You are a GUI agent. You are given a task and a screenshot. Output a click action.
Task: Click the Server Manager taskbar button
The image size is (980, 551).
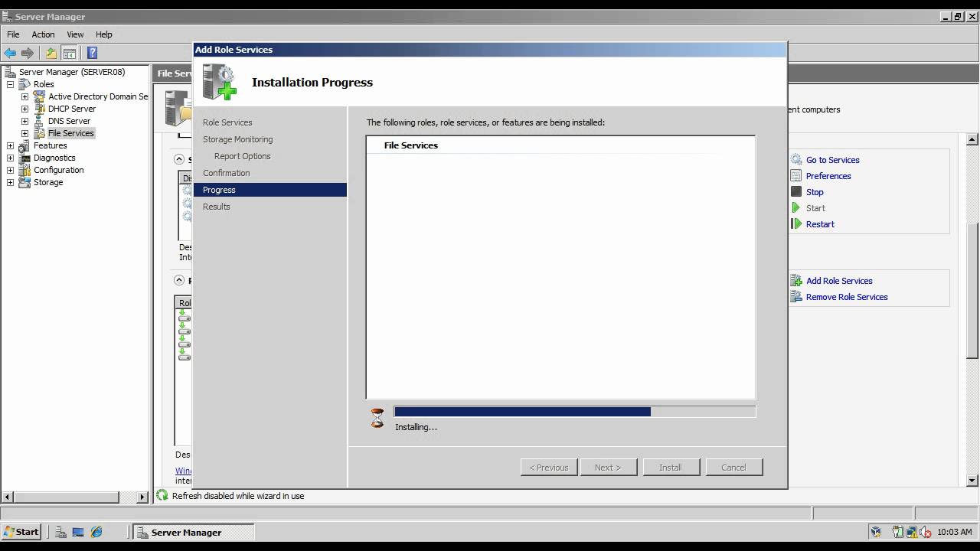coord(194,532)
